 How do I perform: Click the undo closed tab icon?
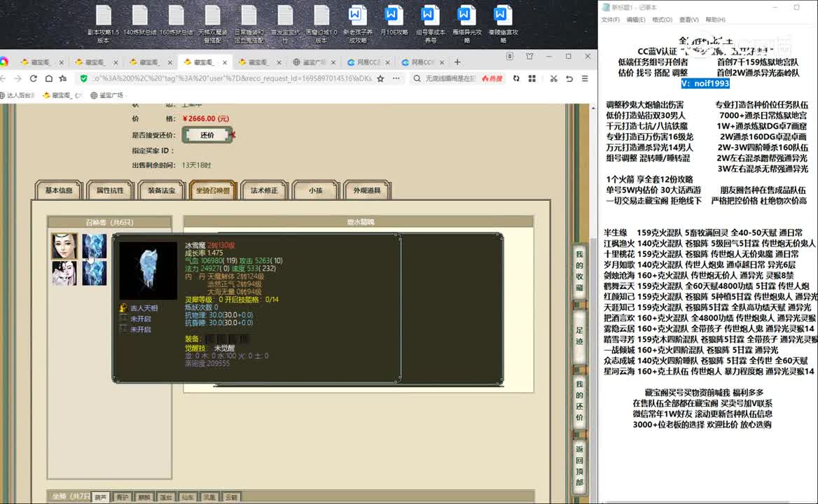569,78
